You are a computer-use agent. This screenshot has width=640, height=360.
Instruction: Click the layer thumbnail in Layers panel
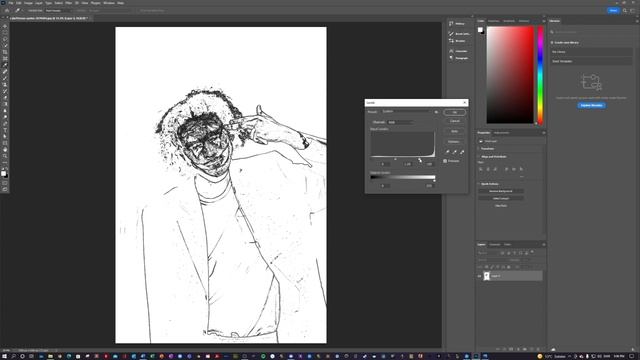(x=487, y=276)
